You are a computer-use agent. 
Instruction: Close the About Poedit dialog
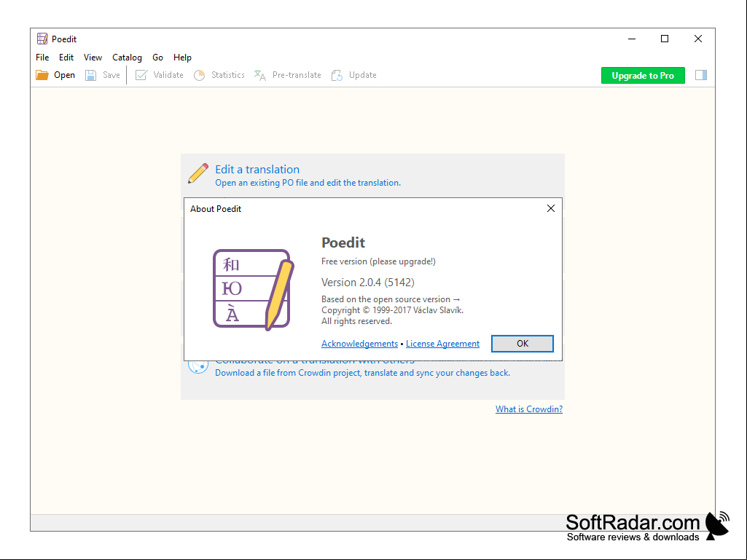(551, 208)
